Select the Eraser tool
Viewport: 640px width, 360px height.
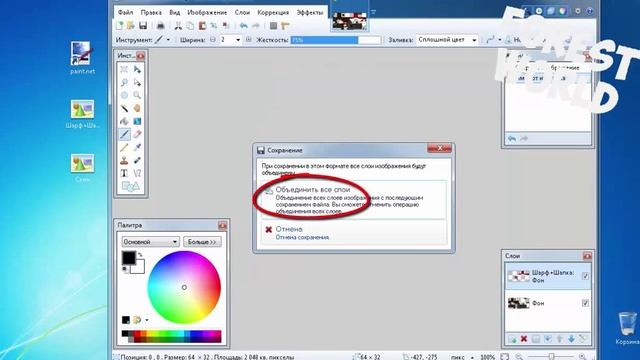point(137,134)
